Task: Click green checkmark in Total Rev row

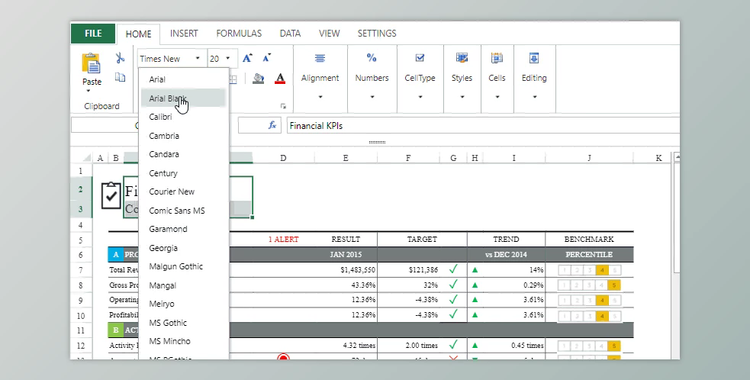Action: click(x=453, y=269)
